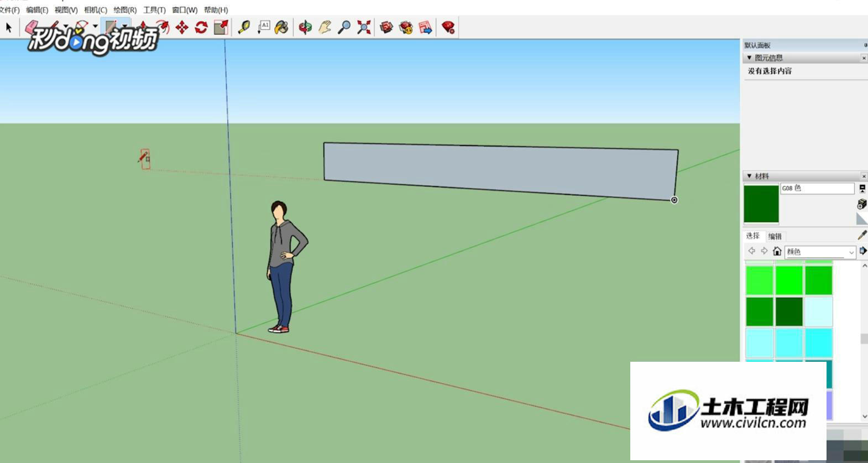This screenshot has height=463, width=868.
Task: Navigate back in the materials browser
Action: (752, 251)
